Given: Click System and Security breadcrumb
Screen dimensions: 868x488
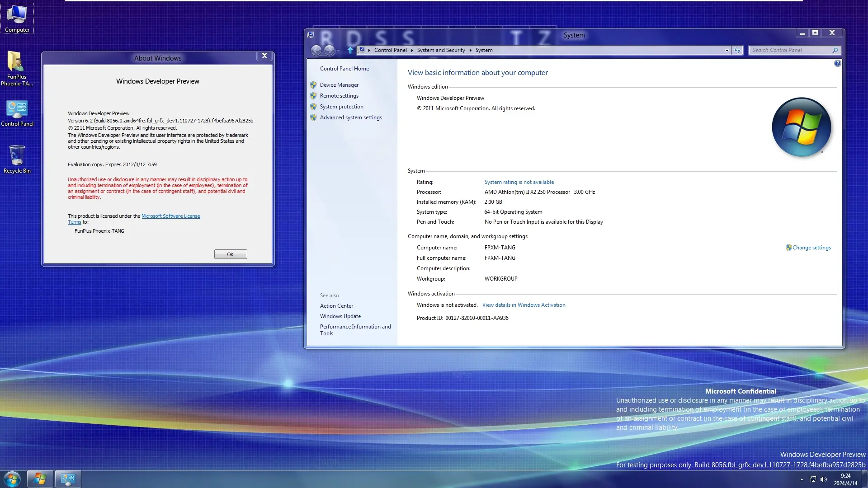Looking at the screenshot, I should pos(441,50).
